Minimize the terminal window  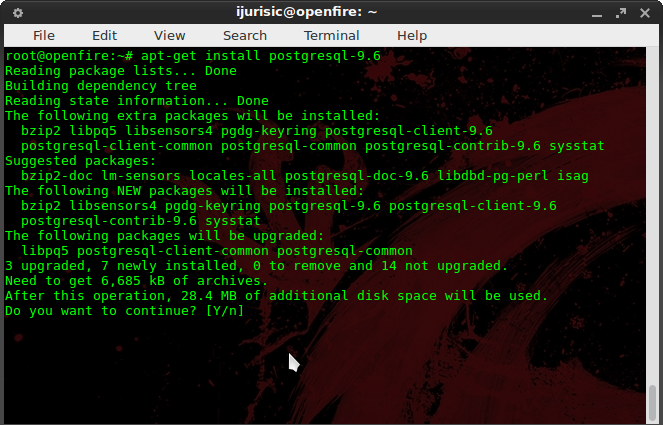click(x=597, y=14)
